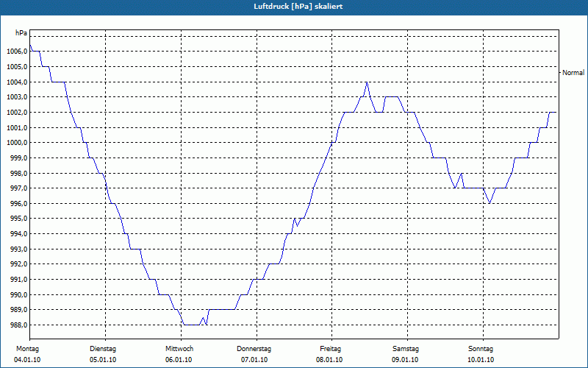This screenshot has height=368, width=588.
Task: Click the date 10.01.10
Action: click(481, 360)
